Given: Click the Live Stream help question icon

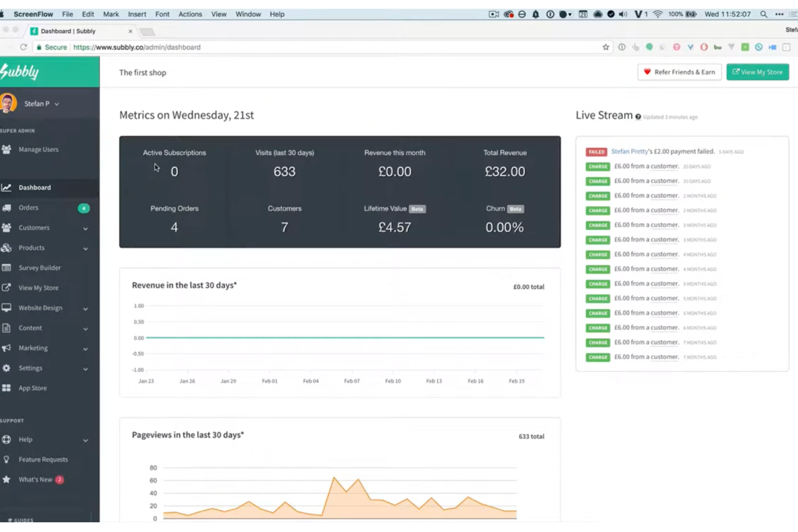Looking at the screenshot, I should (x=638, y=117).
